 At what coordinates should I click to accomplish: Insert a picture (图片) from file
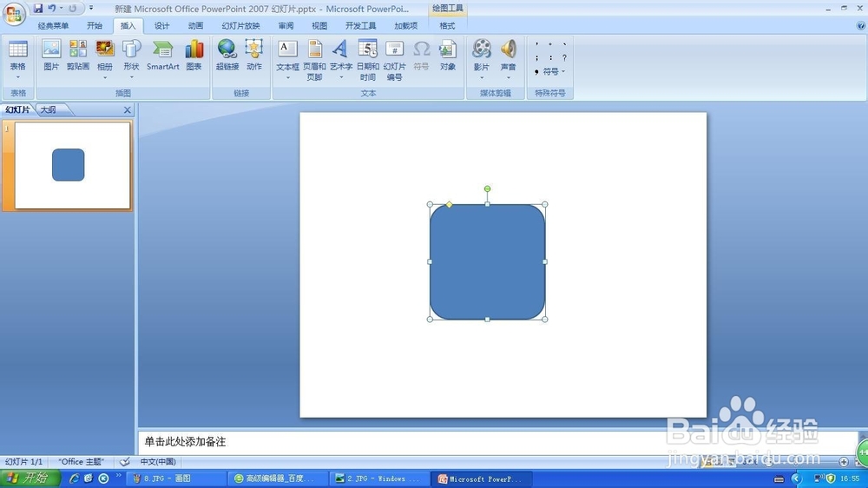51,56
